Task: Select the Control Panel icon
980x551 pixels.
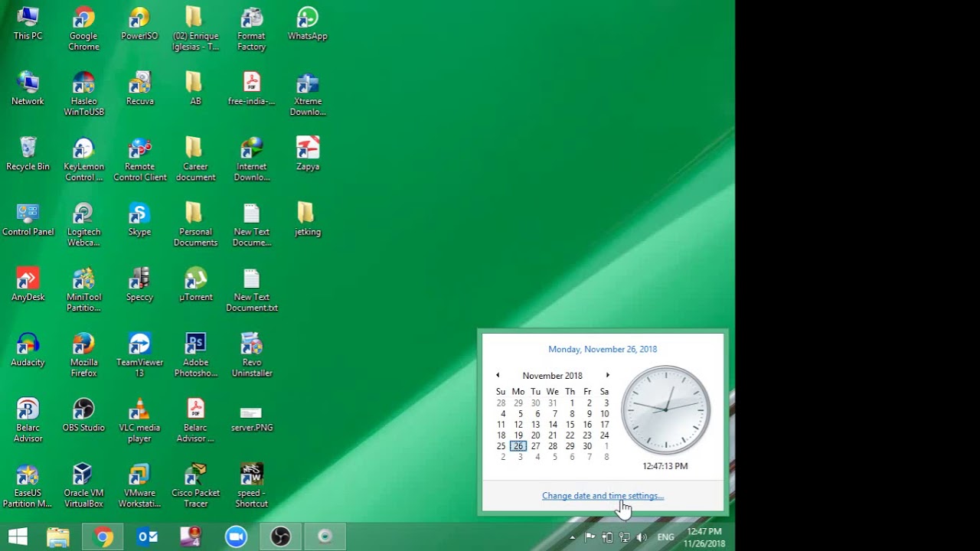Action: point(28,220)
